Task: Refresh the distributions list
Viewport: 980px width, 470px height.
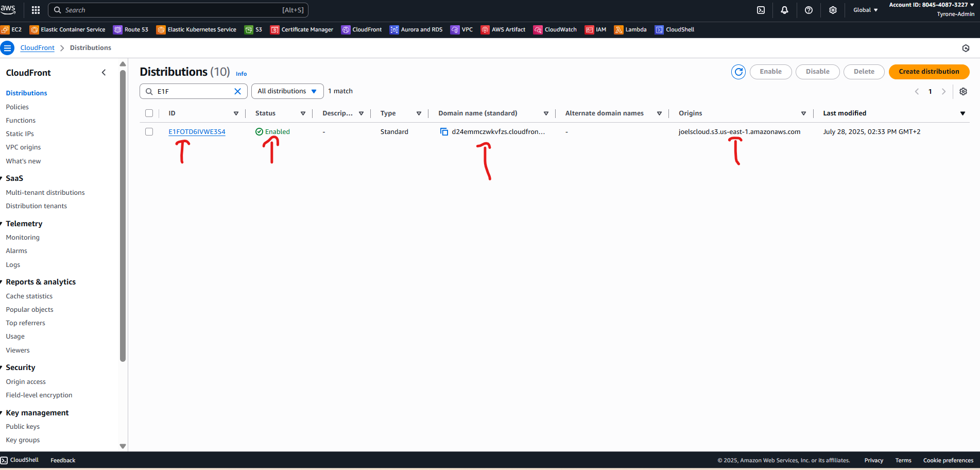Action: [738, 72]
